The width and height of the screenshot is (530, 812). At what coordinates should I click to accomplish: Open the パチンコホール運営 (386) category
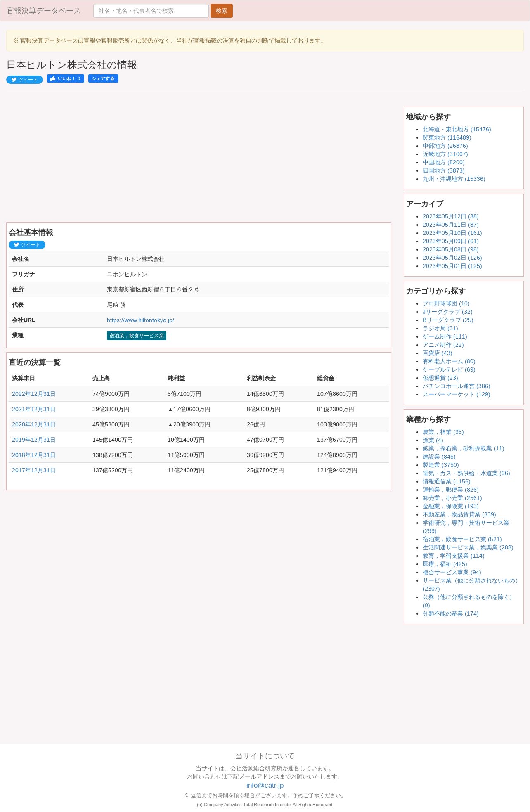pyautogui.click(x=456, y=386)
